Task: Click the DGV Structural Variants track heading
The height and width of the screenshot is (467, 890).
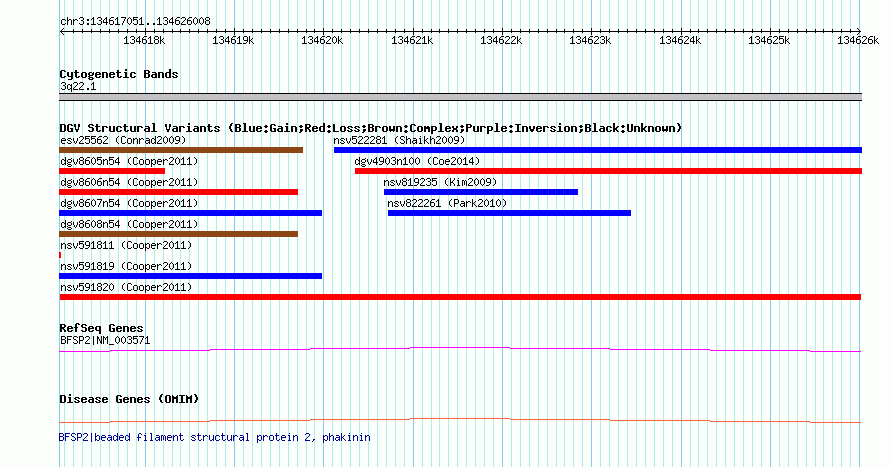Action: pyautogui.click(x=370, y=128)
